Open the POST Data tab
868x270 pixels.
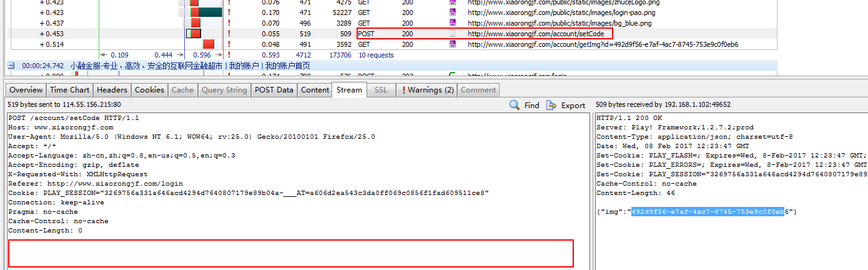click(274, 90)
